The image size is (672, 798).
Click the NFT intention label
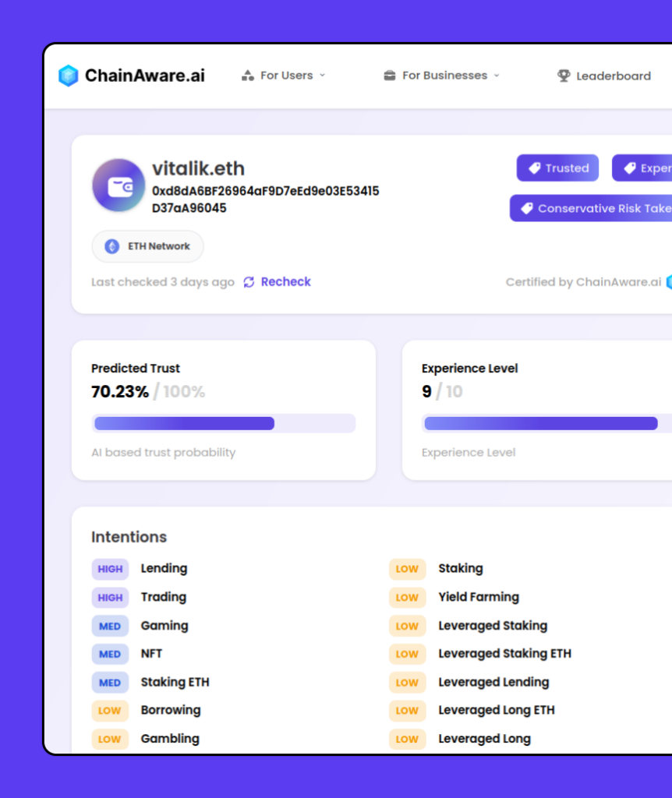coord(151,654)
